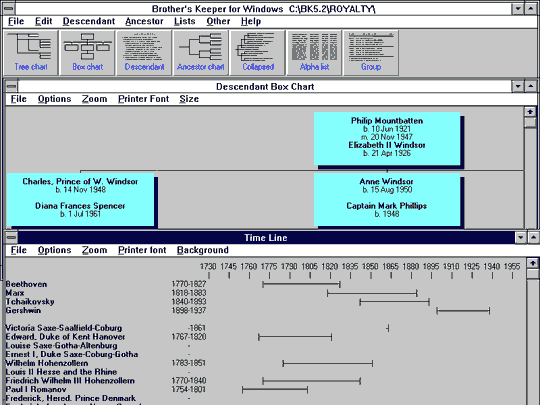Open the Collapsed chart tool
This screenshot has width=540, height=405.
coord(258,53)
